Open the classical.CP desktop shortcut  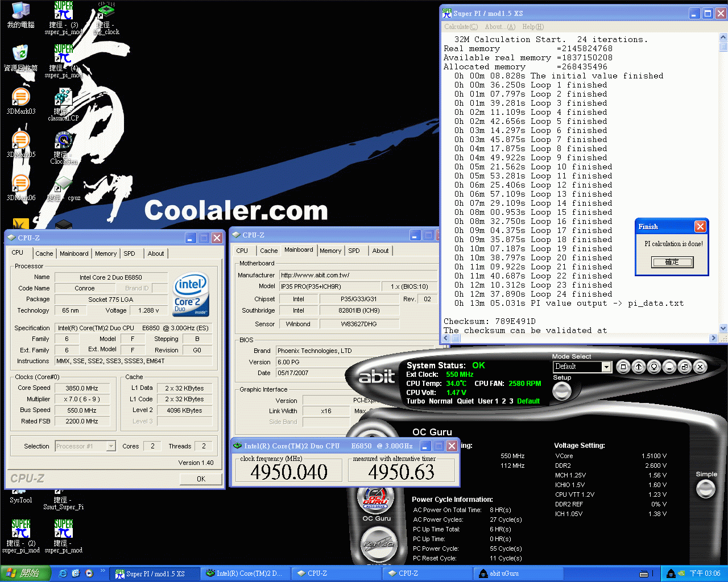(x=64, y=104)
